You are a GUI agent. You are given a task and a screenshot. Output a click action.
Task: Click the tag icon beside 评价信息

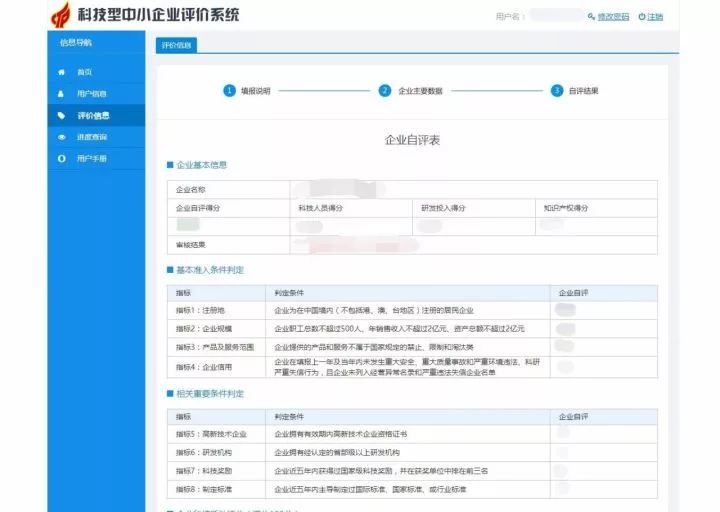(x=62, y=116)
